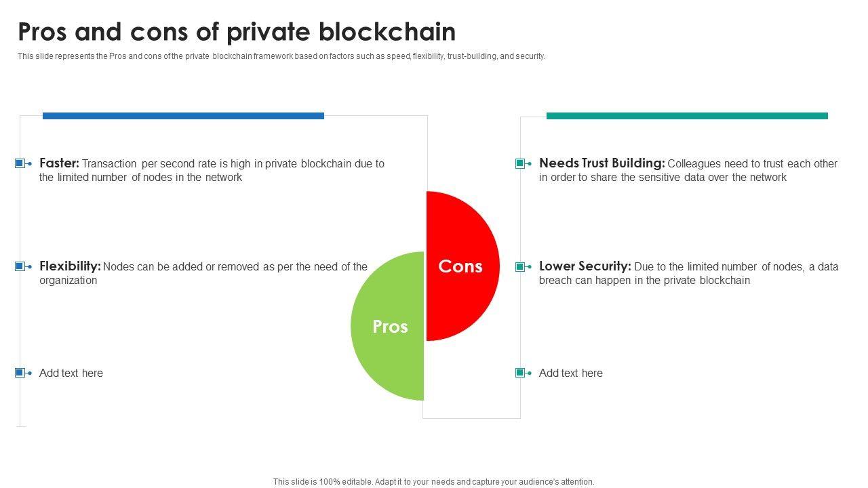Select the bullet icon beside Lower Security
Image resolution: width=868 pixels, height=488 pixels.
point(520,266)
